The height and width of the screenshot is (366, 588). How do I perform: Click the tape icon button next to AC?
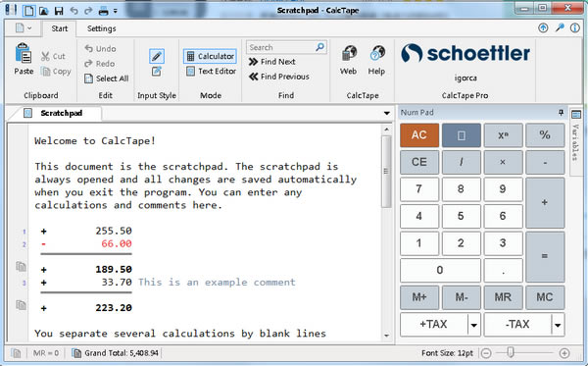click(462, 135)
